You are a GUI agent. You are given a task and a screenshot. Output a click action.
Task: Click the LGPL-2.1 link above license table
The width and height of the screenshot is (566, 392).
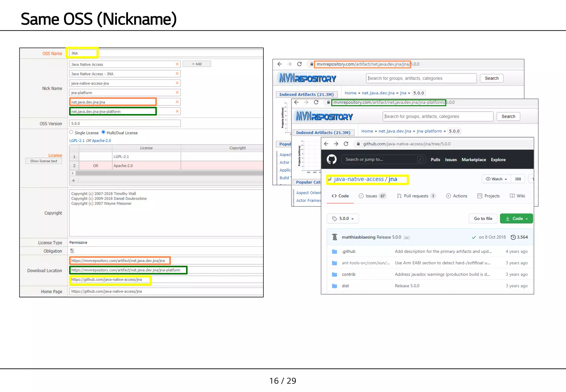77,140
